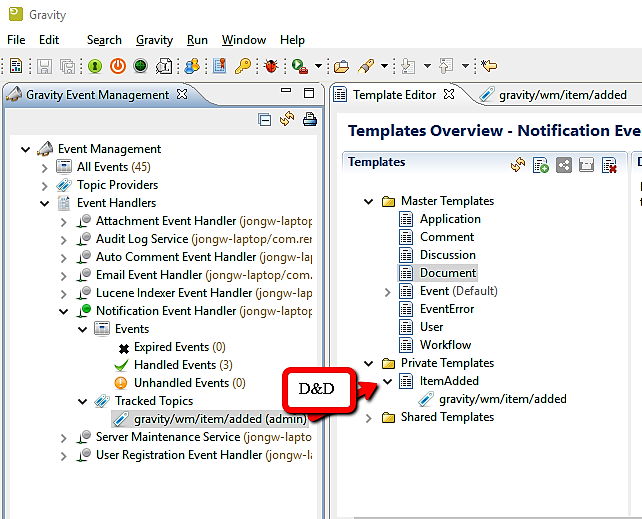Screen dimensions: 642x519
Task: Select the Handled Events (3) item
Action: (x=182, y=365)
